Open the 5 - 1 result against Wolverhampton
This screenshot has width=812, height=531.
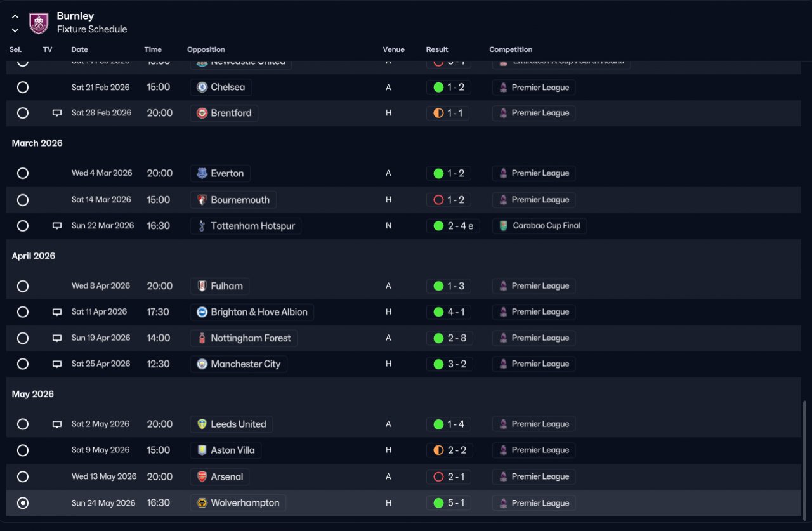(449, 503)
